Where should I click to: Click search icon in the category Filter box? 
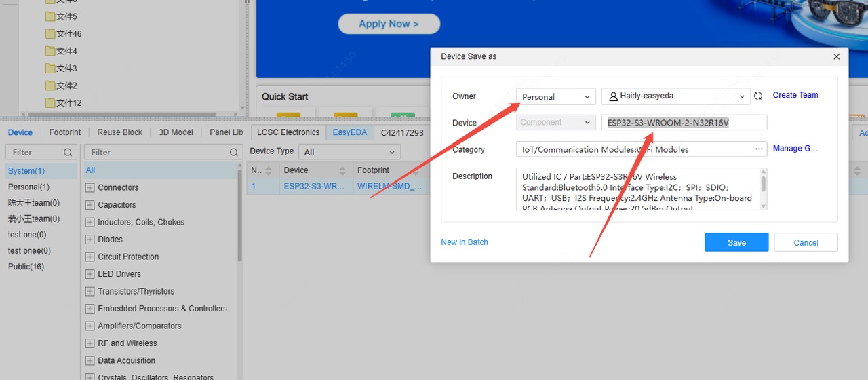(234, 152)
